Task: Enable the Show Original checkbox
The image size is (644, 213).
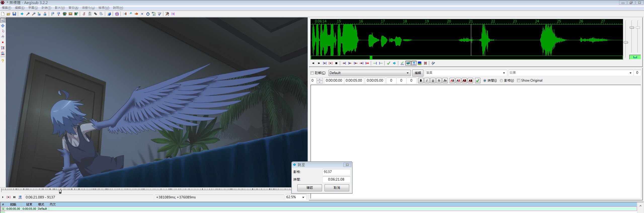Action: (x=518, y=81)
